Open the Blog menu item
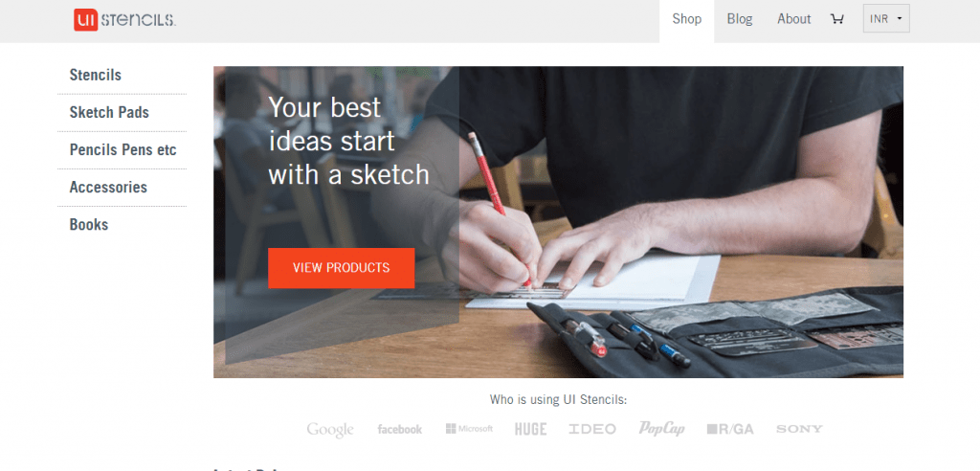Image resolution: width=980 pixels, height=471 pixels. click(x=740, y=19)
